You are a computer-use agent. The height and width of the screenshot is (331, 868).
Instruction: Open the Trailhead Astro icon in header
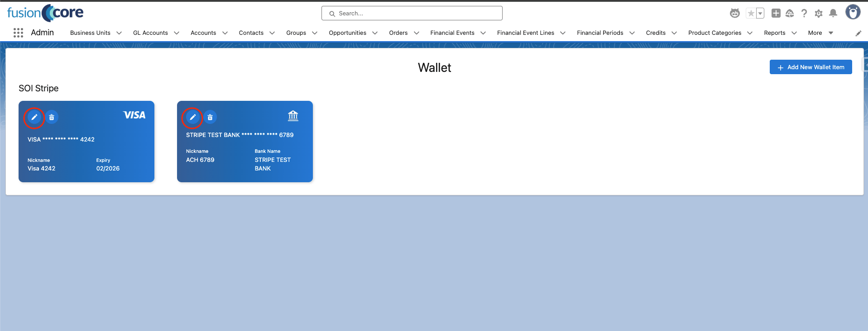(x=735, y=13)
